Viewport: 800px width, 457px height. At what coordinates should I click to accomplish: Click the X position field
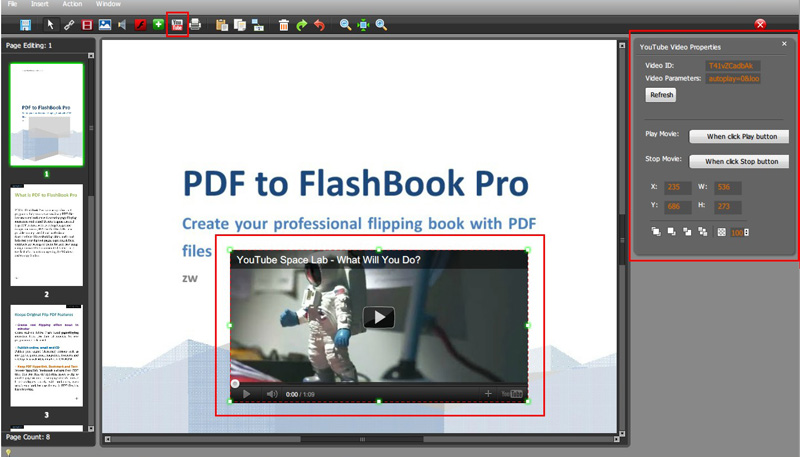pos(678,187)
